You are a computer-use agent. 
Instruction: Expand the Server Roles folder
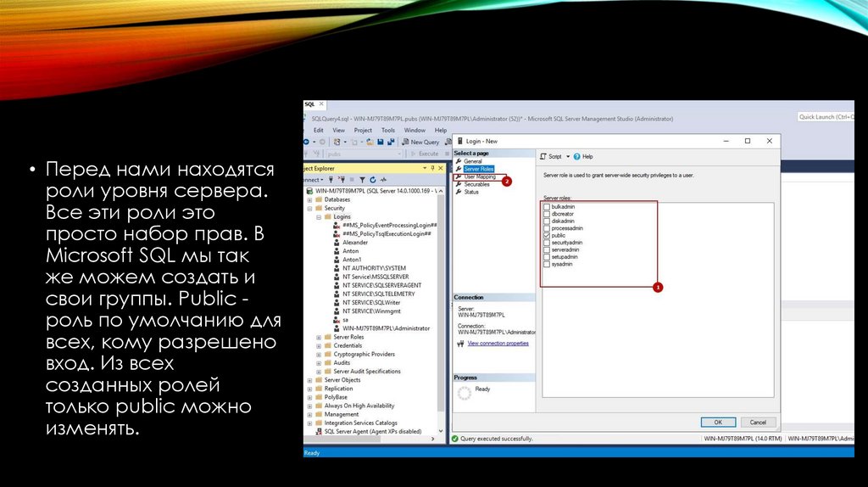pyautogui.click(x=319, y=338)
